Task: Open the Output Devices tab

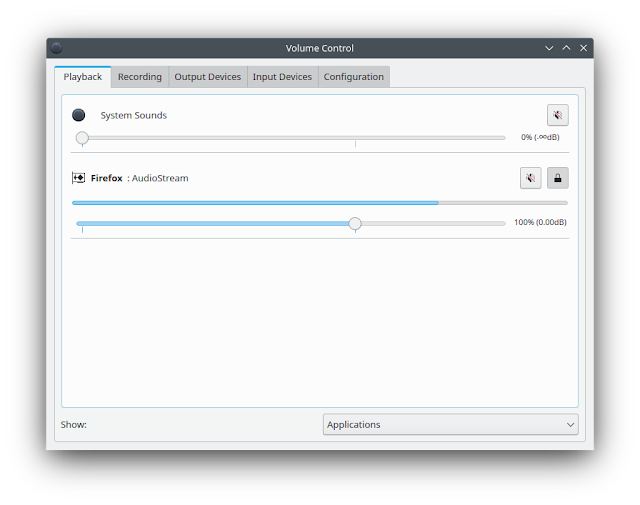Action: pyautogui.click(x=208, y=77)
